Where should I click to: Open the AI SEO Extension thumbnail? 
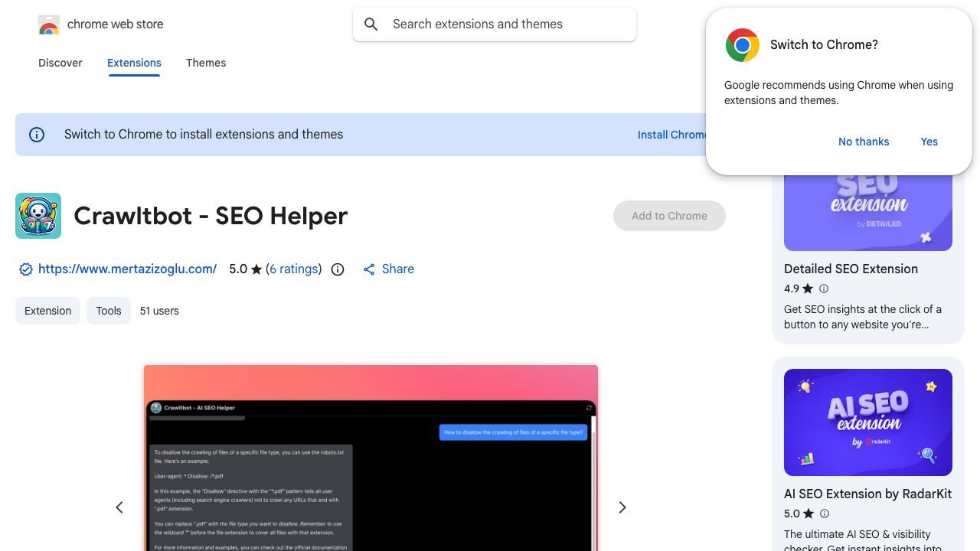point(868,422)
